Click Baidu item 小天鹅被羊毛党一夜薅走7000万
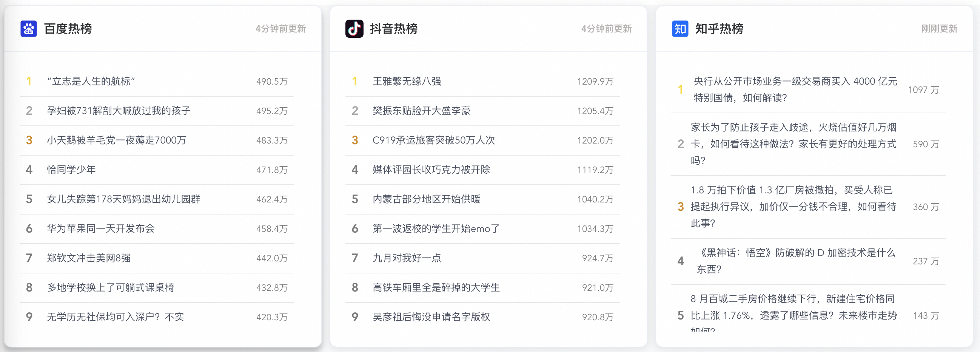Screen dimensions: 980x352 [116, 140]
